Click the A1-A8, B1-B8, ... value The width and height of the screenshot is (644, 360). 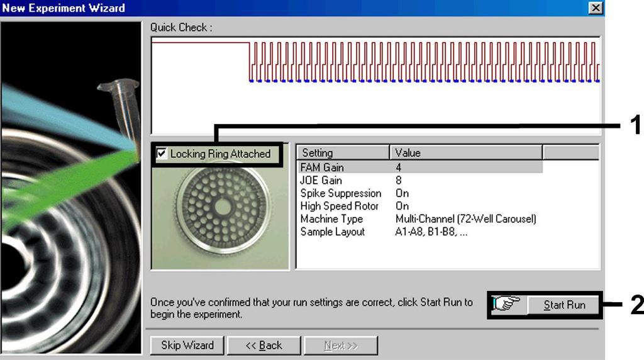431,232
